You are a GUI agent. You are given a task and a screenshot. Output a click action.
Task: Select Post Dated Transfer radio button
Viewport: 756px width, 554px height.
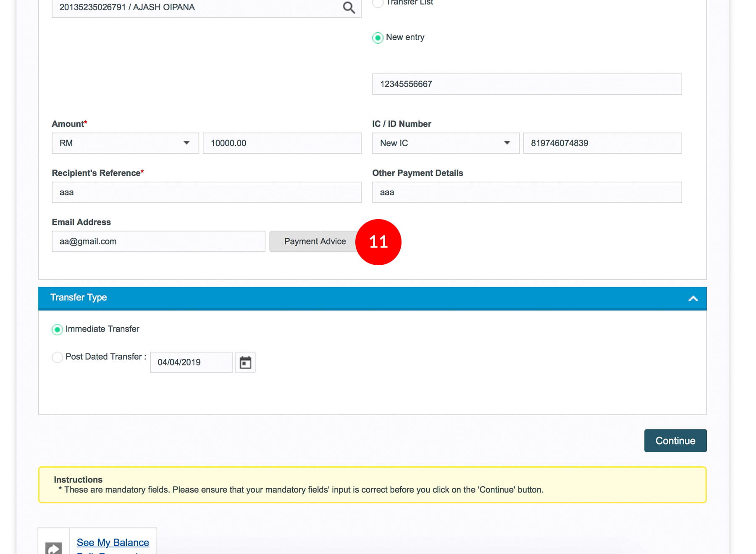tap(58, 357)
